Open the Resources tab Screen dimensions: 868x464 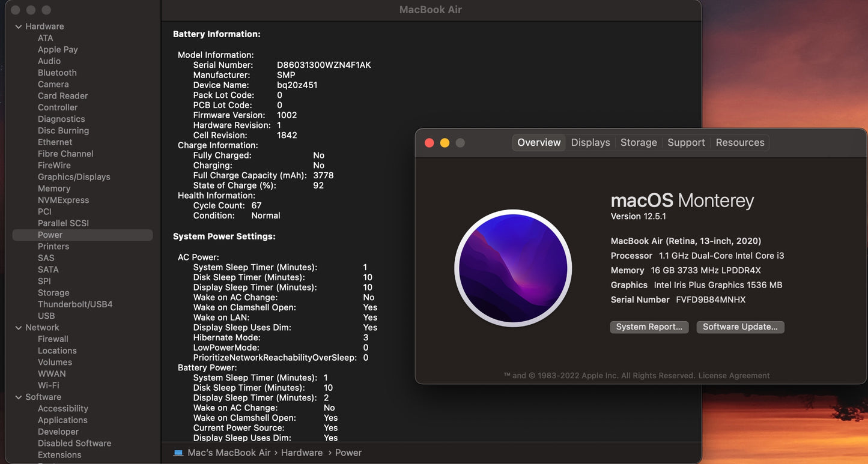click(739, 142)
